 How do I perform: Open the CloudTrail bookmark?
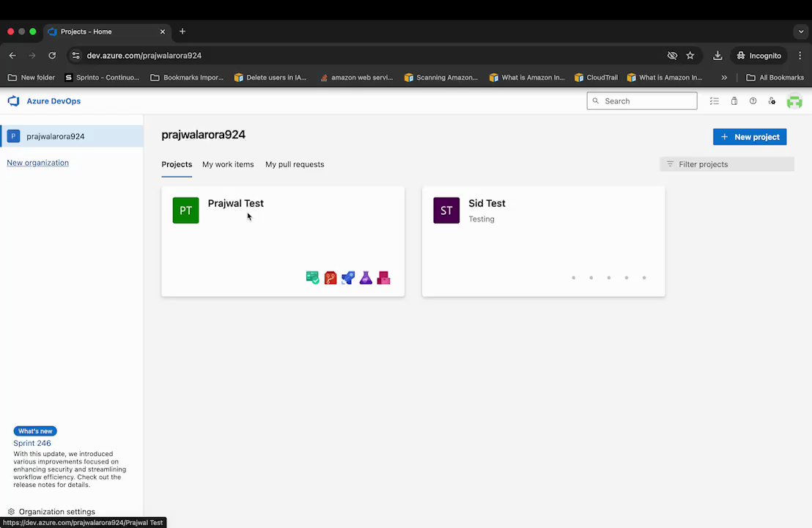click(x=596, y=78)
